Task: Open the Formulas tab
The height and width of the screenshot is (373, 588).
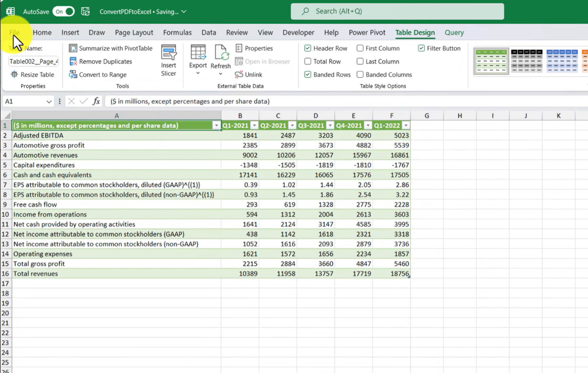Action: (177, 32)
